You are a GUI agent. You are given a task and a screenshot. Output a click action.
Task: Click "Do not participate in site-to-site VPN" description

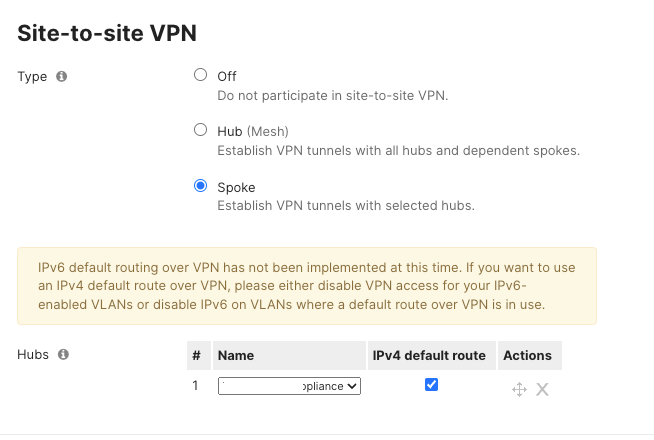(x=332, y=96)
